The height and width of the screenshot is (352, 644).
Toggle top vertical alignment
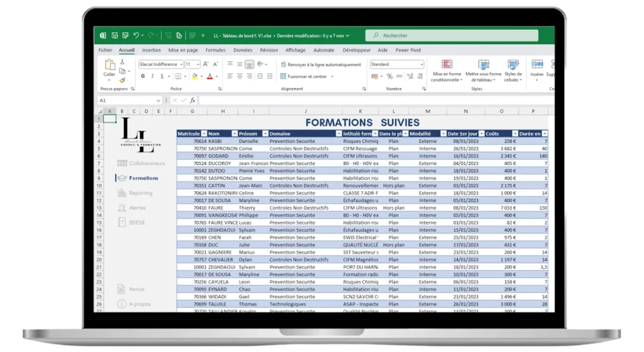click(230, 64)
